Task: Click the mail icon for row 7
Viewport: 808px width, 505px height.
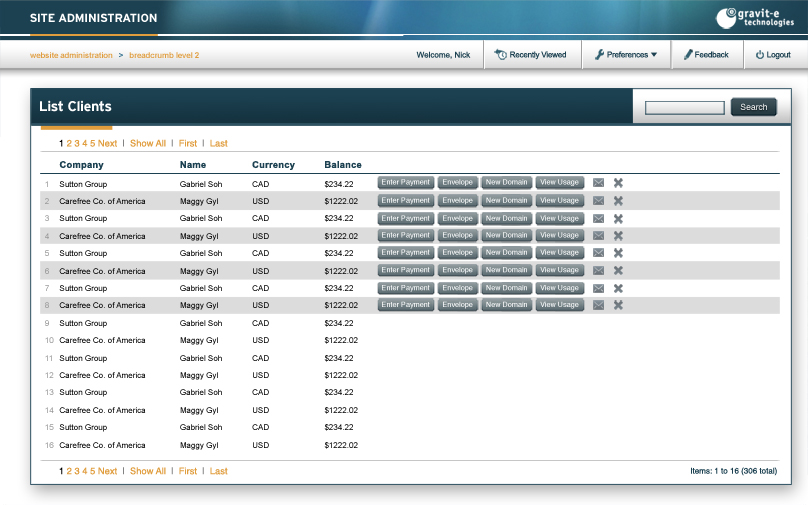Action: click(x=598, y=288)
